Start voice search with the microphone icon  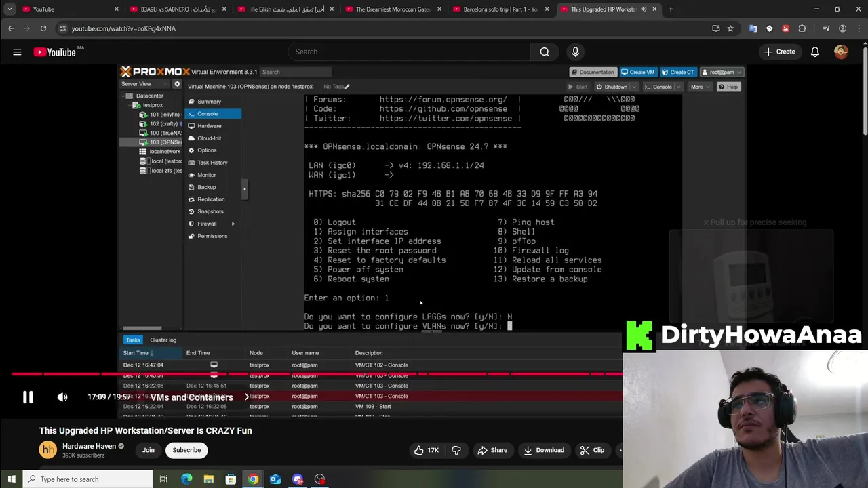[x=575, y=52]
